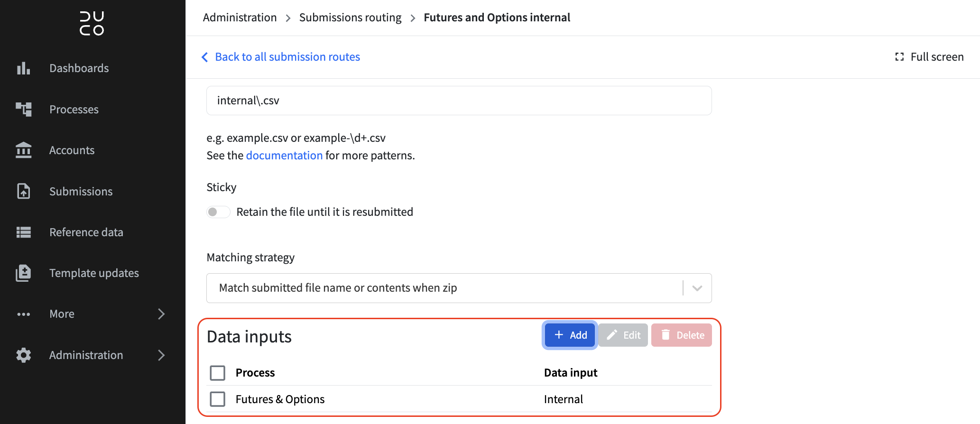Click the Futures & Options process cell
Screen dimensions: 980x424
tap(280, 399)
